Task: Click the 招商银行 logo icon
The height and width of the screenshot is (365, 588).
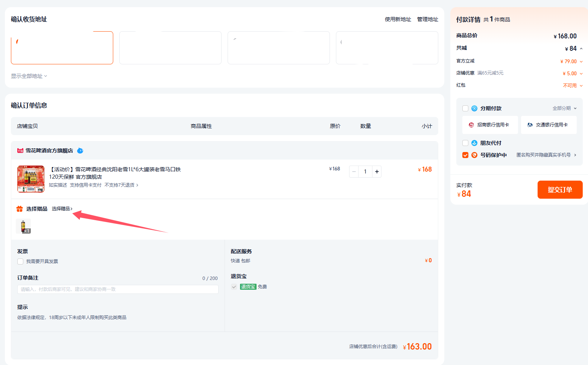Action: point(471,125)
